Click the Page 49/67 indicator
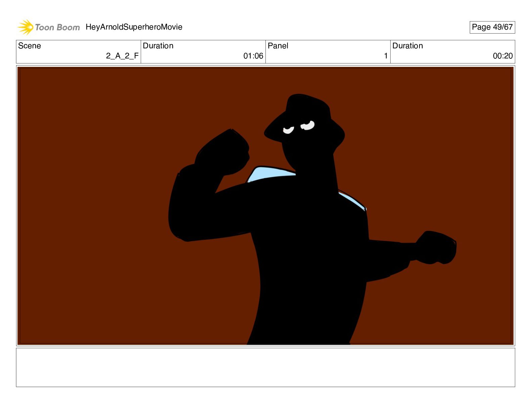 (492, 27)
